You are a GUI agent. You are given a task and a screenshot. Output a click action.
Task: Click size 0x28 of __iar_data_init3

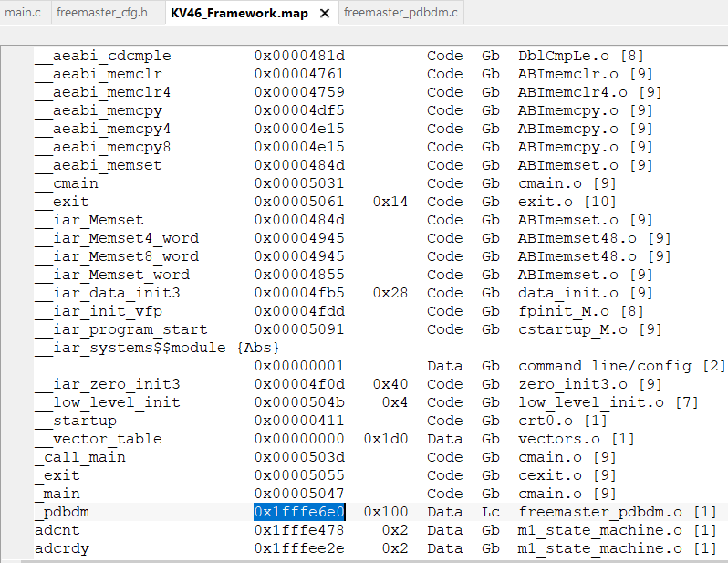pyautogui.click(x=390, y=293)
